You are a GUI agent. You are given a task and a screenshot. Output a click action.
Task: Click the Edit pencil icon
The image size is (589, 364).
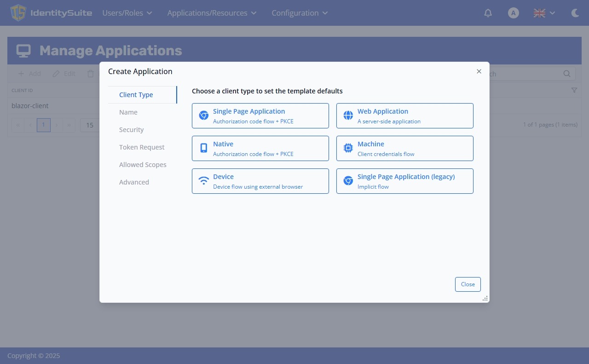(x=55, y=74)
